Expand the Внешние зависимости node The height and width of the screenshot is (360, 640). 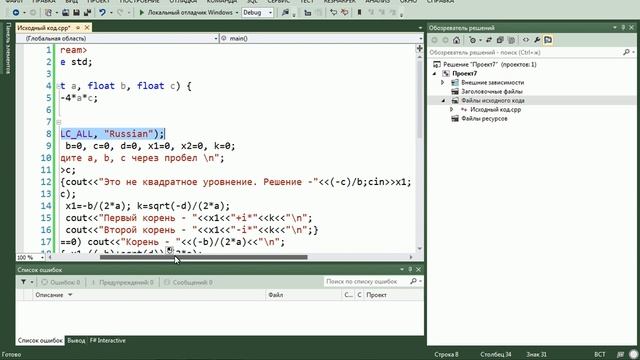pos(443,83)
